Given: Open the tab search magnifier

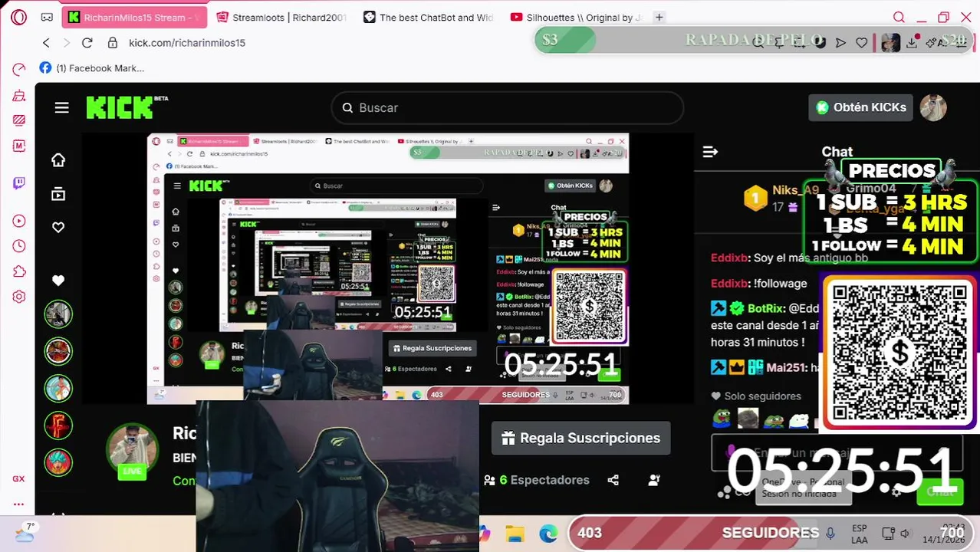Looking at the screenshot, I should pos(899,17).
